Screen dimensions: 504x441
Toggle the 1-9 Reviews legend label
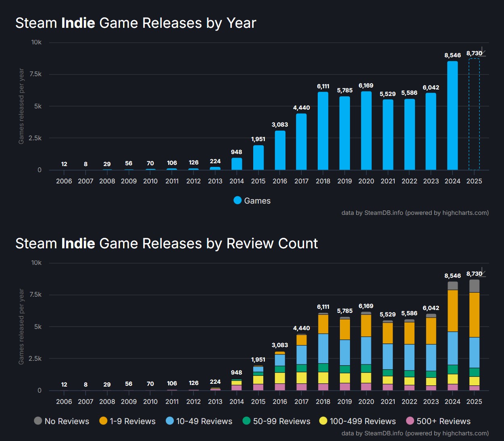point(133,421)
